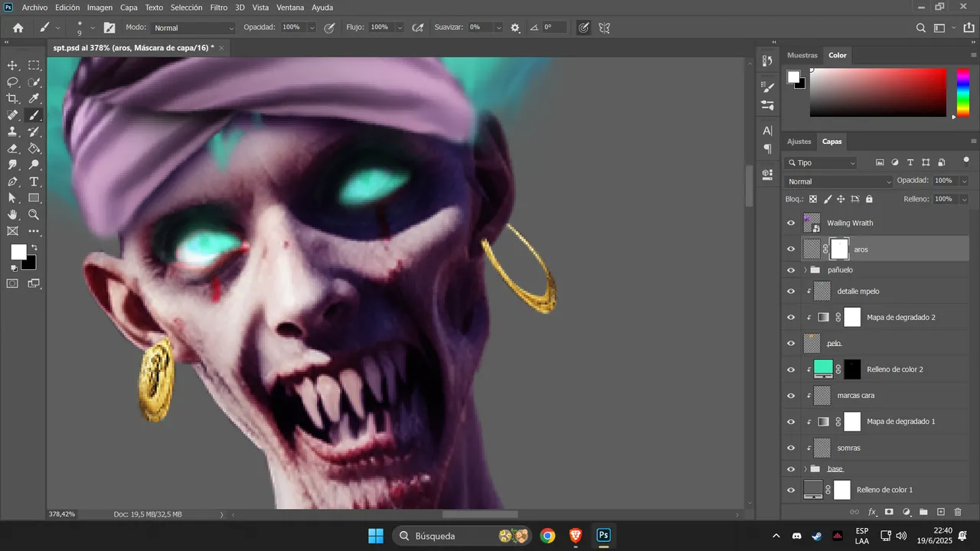This screenshot has width=980, height=551.
Task: Open the Filtro menu
Action: 219,7
